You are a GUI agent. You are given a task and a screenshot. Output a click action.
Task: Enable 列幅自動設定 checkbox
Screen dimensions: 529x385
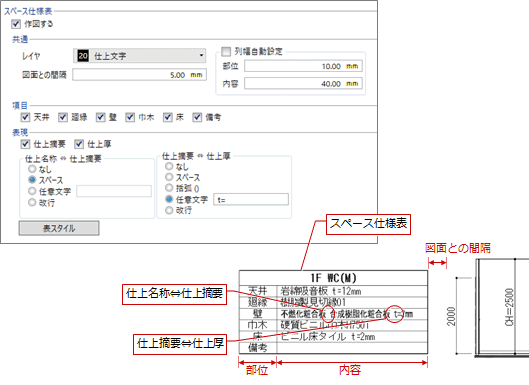tap(226, 51)
